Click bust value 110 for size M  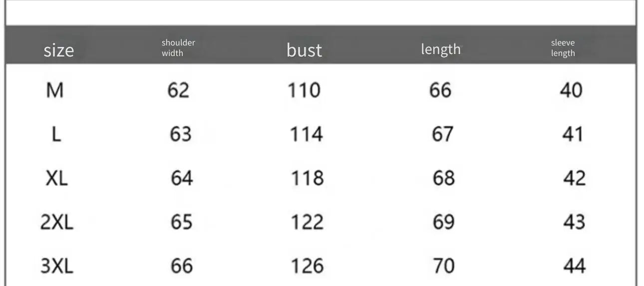(304, 90)
